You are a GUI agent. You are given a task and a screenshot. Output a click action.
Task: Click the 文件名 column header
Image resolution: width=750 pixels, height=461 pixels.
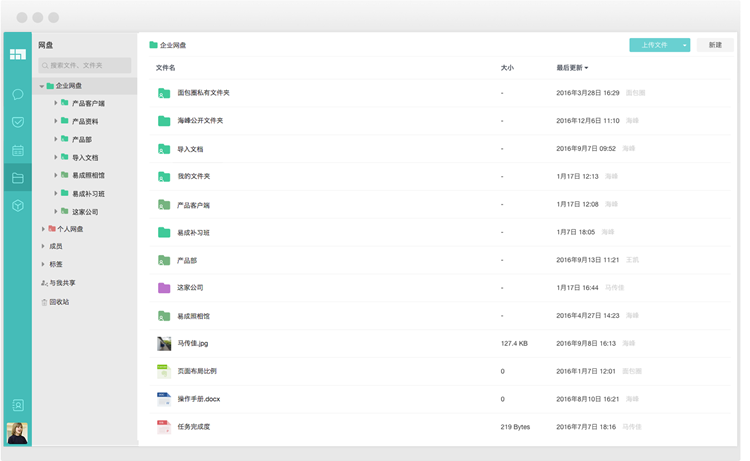165,68
